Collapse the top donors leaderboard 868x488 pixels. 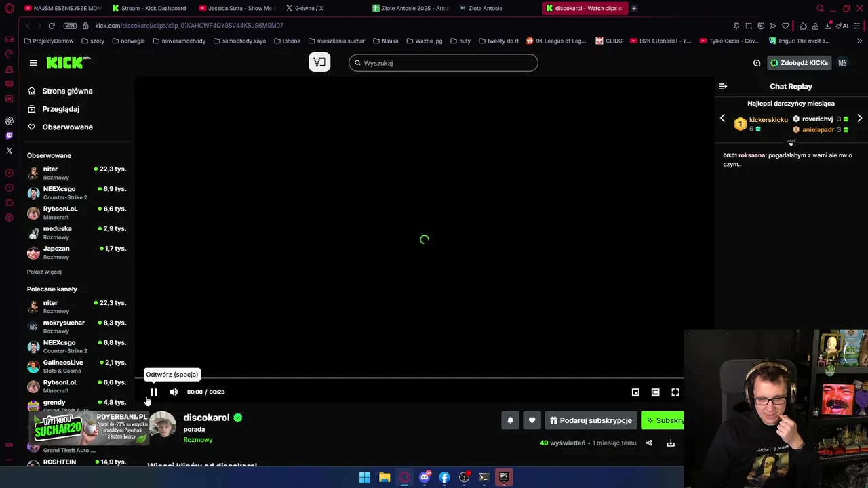pos(791,142)
